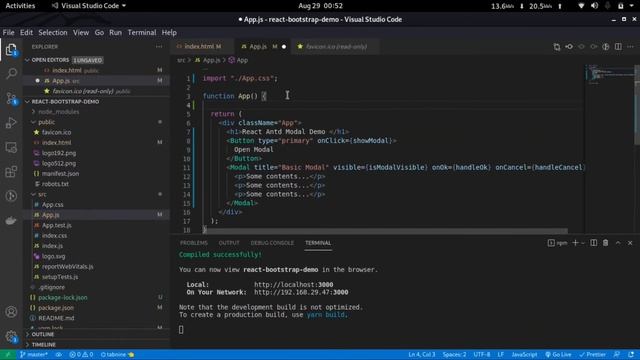640x360 pixels.
Task: Click the split editor right icon
Action: (618, 47)
